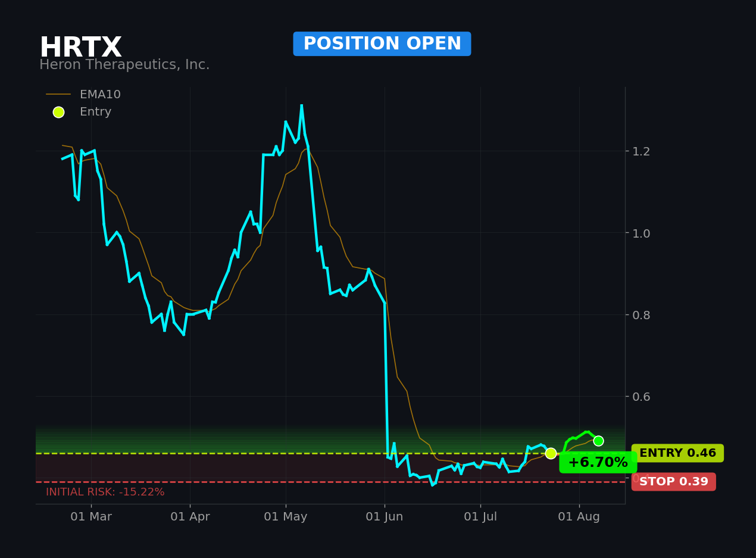
Task: Click the early-May price peak on the cyan line
Action: [302, 106]
